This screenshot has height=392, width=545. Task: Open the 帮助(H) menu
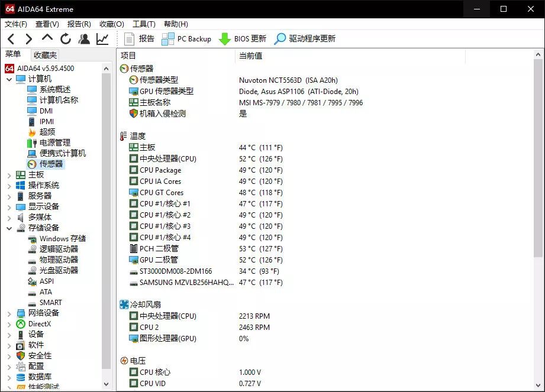click(176, 24)
